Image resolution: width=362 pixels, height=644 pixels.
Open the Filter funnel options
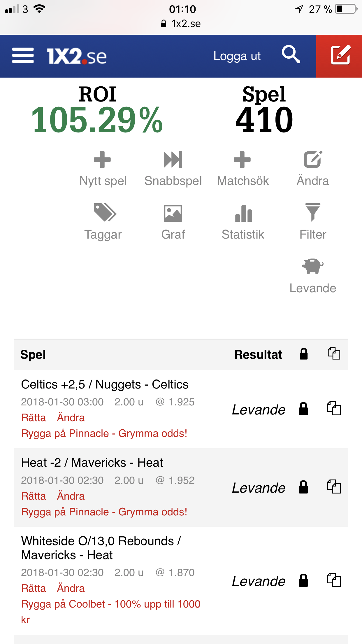coord(313,222)
